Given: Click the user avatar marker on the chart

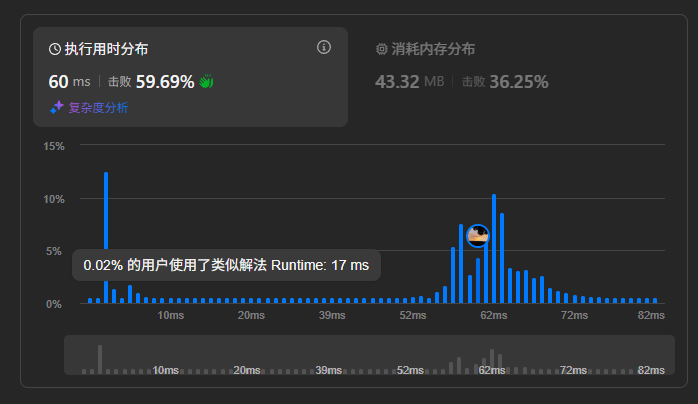Looking at the screenshot, I should point(478,235).
